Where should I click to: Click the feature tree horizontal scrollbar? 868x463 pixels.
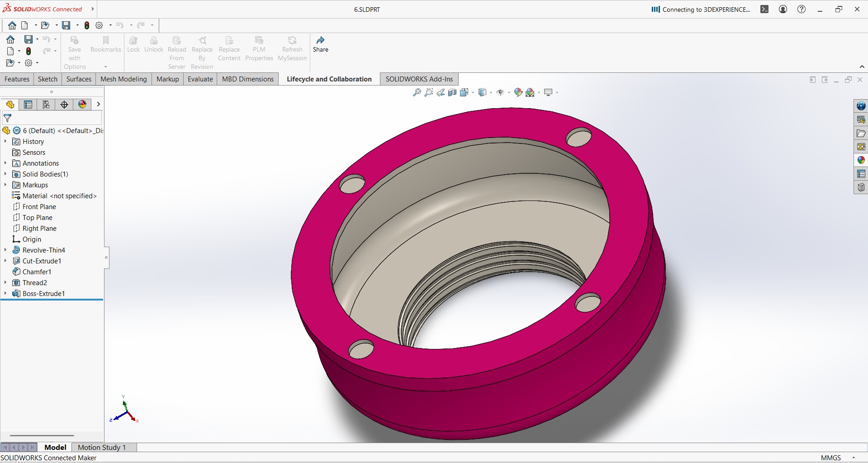42,435
